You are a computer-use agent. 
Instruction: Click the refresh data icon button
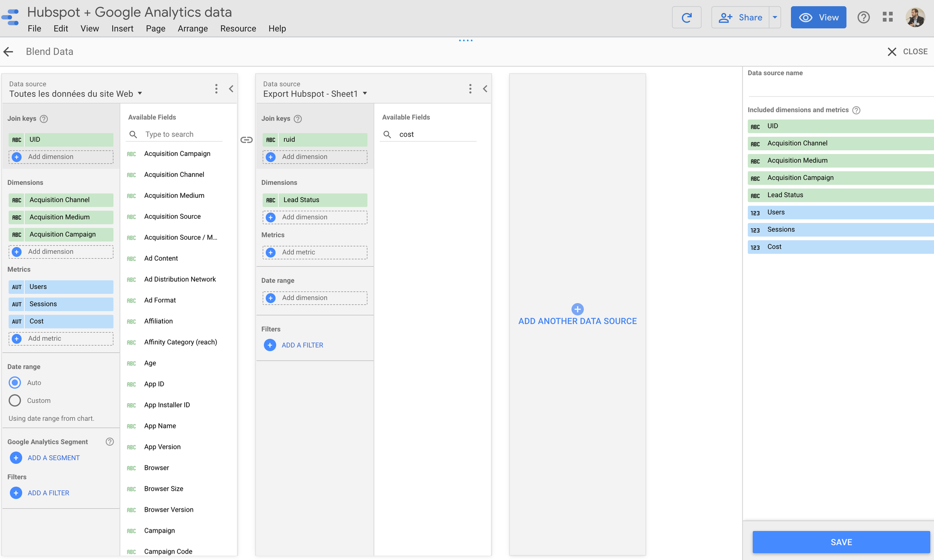click(x=686, y=17)
